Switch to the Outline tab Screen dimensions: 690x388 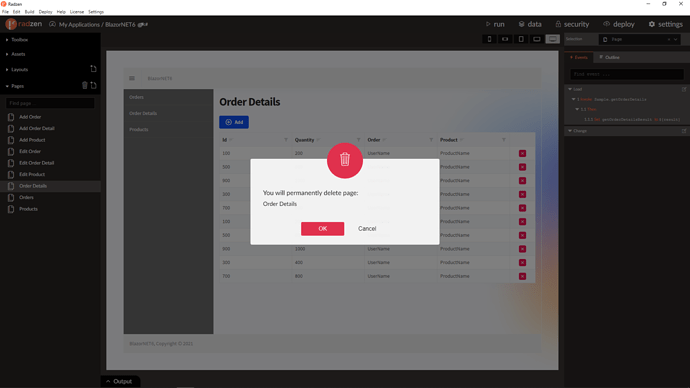609,57
